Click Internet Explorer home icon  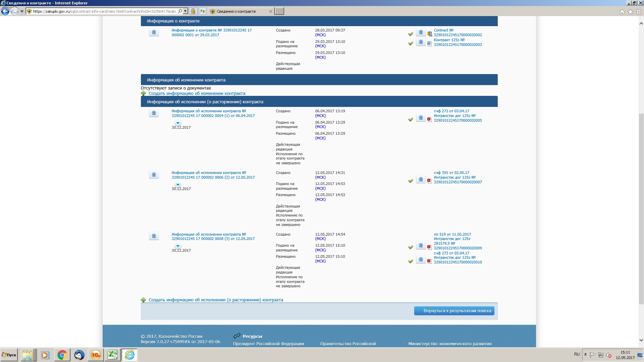[622, 12]
